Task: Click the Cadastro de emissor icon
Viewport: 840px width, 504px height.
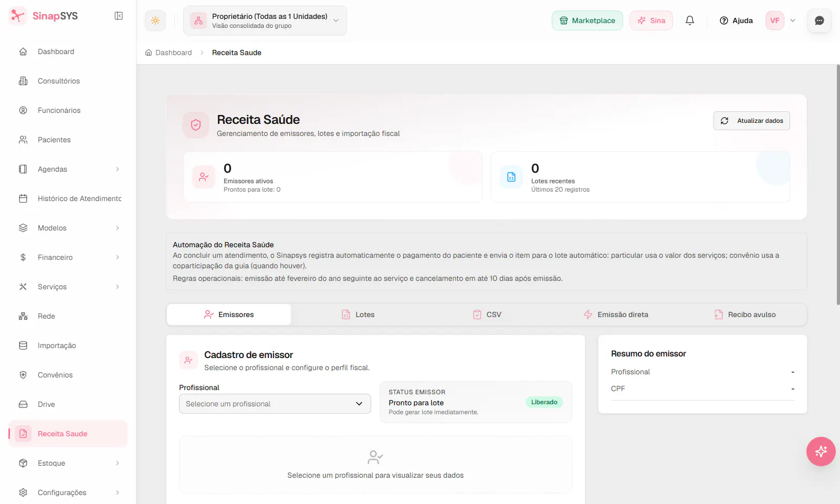Action: [x=188, y=361]
